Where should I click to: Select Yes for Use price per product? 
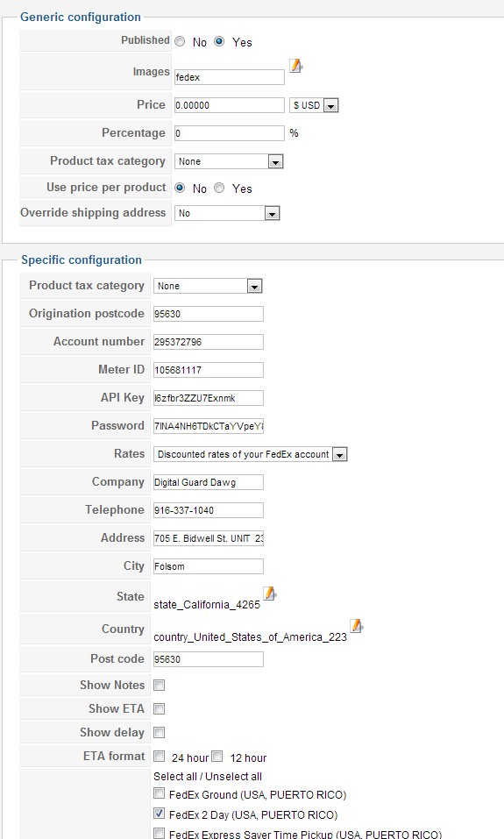pos(219,188)
